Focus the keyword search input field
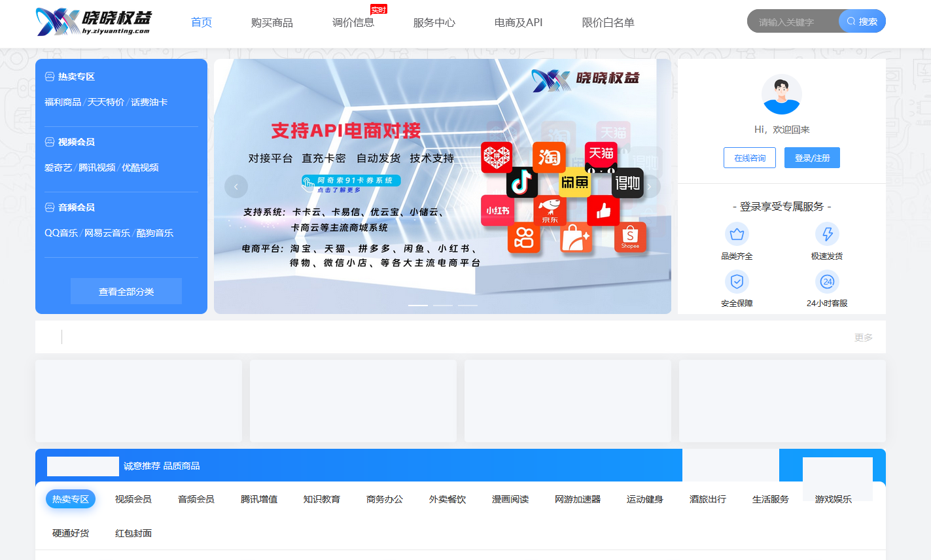This screenshot has width=931, height=560. (793, 22)
